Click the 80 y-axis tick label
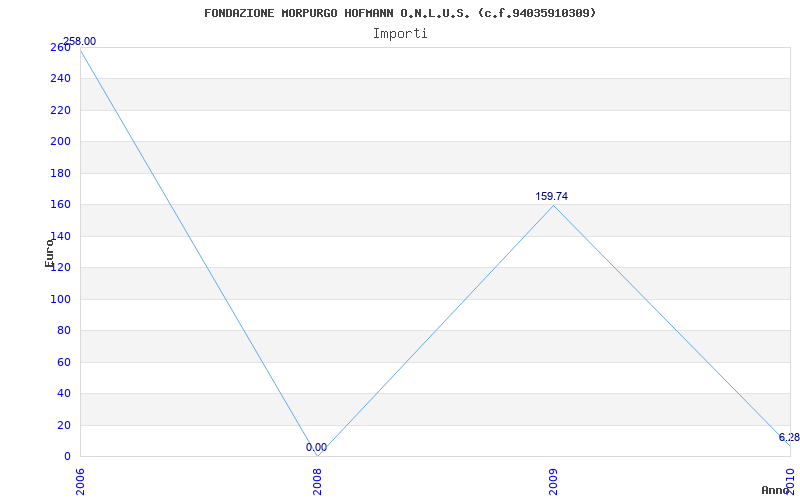Viewport: 800px width, 500px height. click(x=63, y=331)
